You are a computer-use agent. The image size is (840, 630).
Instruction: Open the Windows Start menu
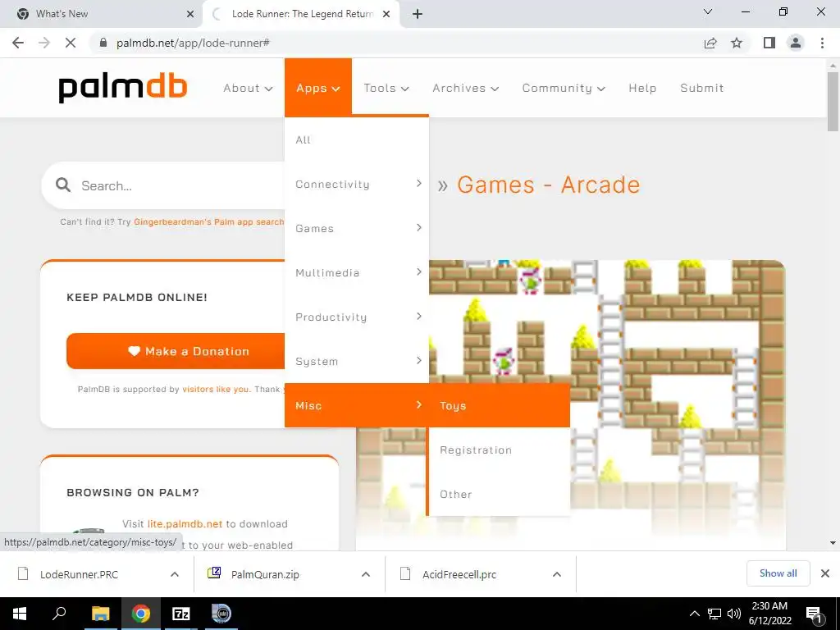(x=20, y=614)
